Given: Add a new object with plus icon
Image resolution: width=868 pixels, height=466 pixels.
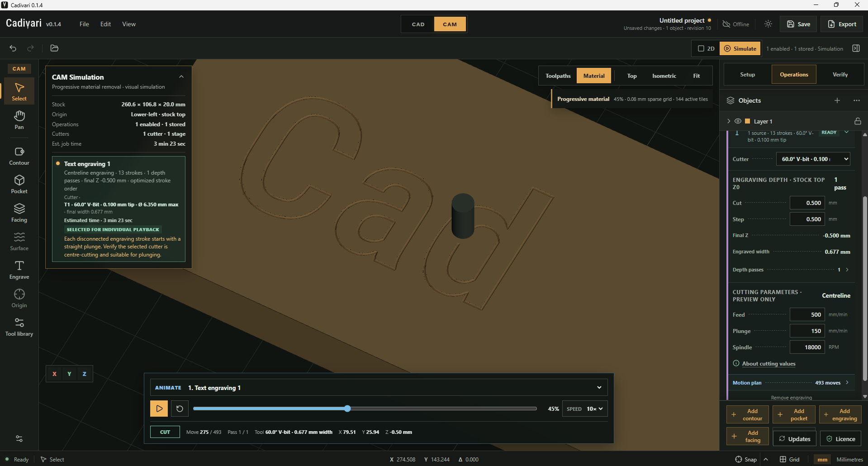Looking at the screenshot, I should click(837, 100).
